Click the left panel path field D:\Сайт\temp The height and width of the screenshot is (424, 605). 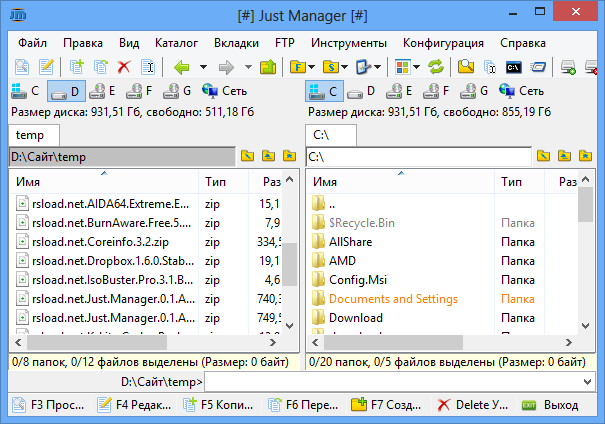[x=122, y=157]
